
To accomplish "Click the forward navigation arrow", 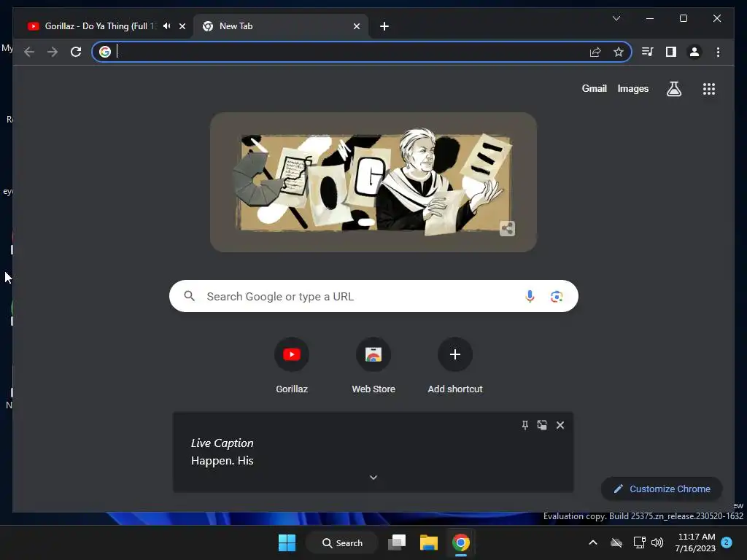I will pyautogui.click(x=53, y=52).
